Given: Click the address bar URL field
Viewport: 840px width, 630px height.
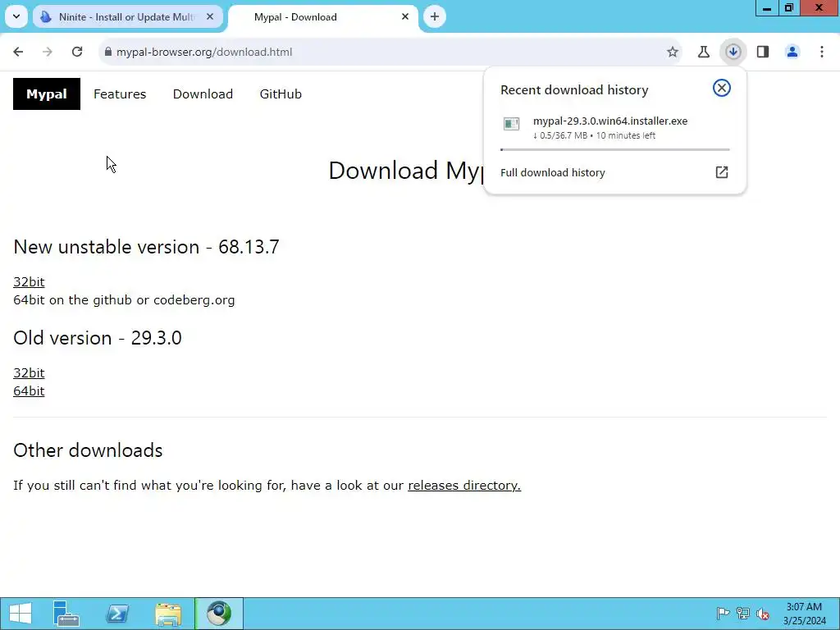Looking at the screenshot, I should pos(390,52).
